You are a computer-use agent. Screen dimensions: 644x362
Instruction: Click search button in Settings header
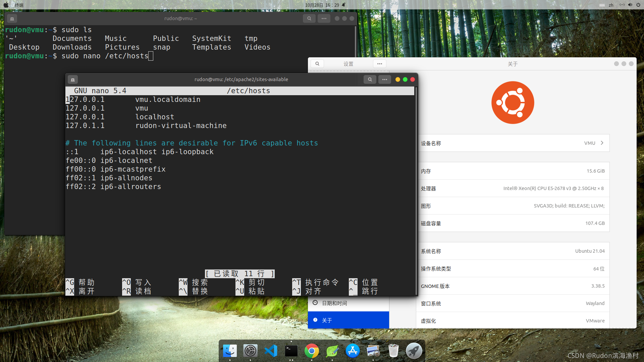point(317,64)
